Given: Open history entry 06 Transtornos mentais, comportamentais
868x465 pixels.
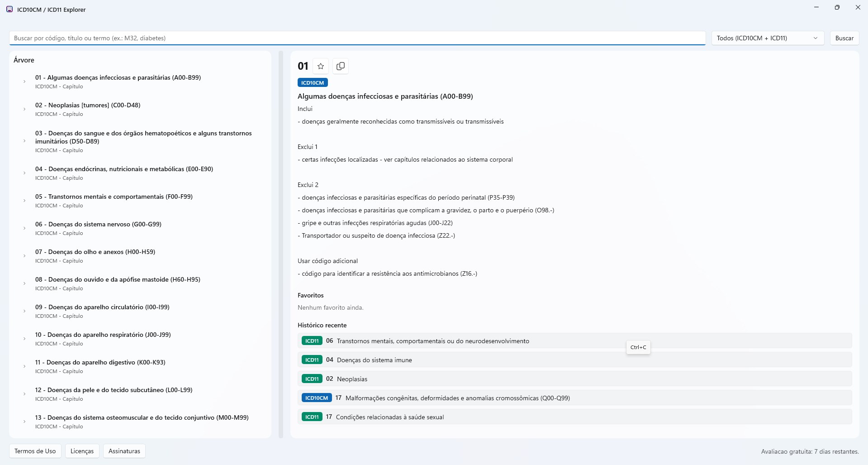Looking at the screenshot, I should (x=574, y=340).
